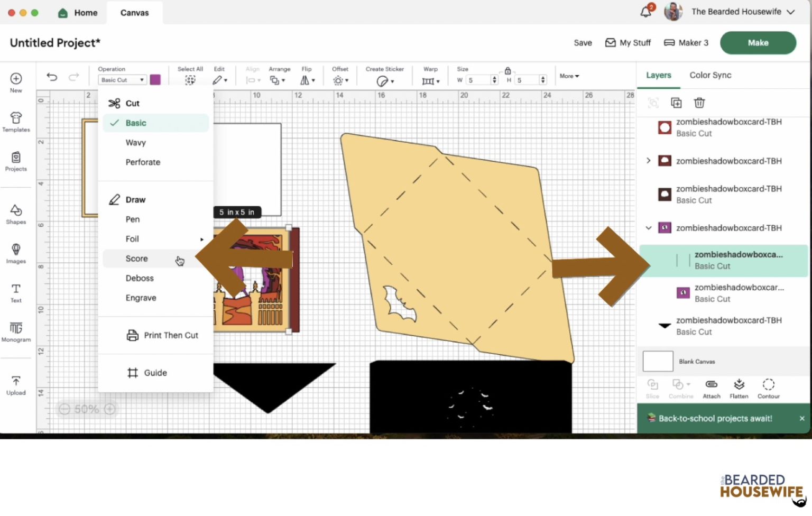812x516 pixels.
Task: Open the Basic Cut operation dropdown
Action: pos(122,80)
